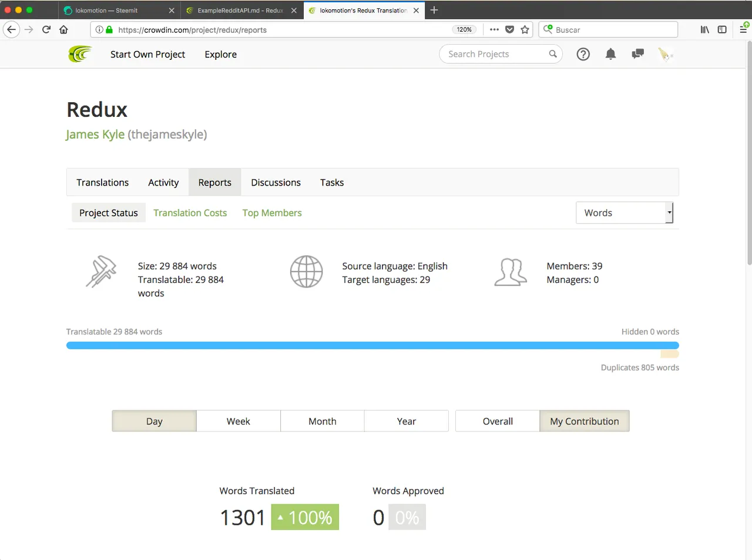Click the 'Duplicates 805 words' label
This screenshot has height=560, width=752.
[x=640, y=367]
